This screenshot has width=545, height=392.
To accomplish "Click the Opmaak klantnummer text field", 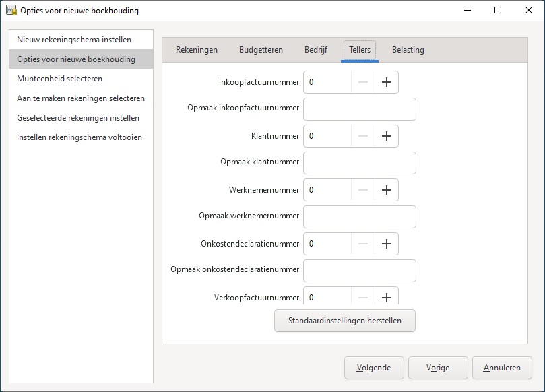I will click(x=360, y=163).
